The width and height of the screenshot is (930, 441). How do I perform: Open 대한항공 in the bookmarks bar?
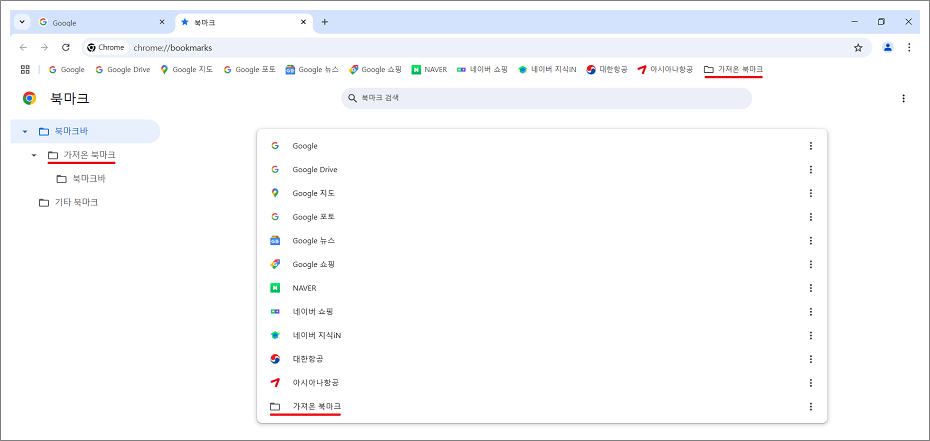point(607,69)
